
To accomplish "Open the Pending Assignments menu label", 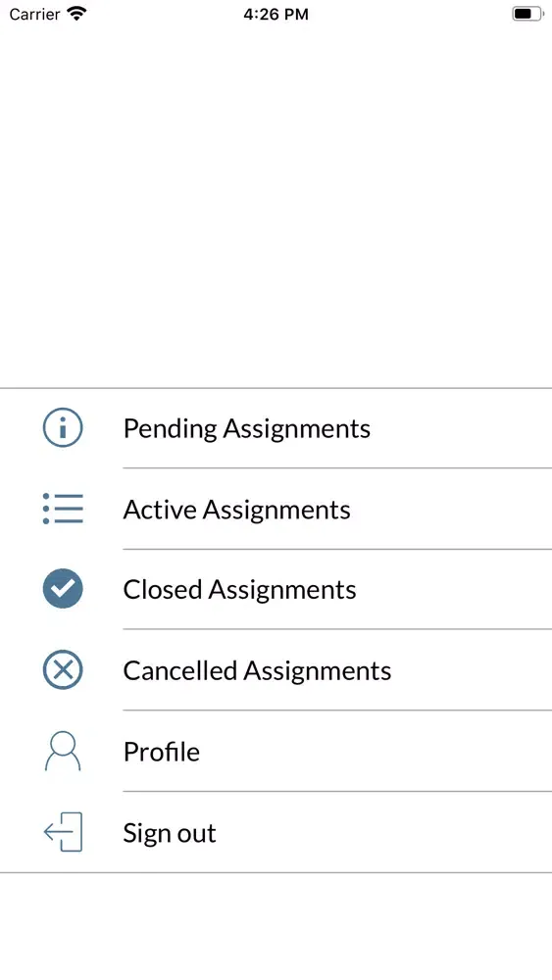I will tap(246, 429).
